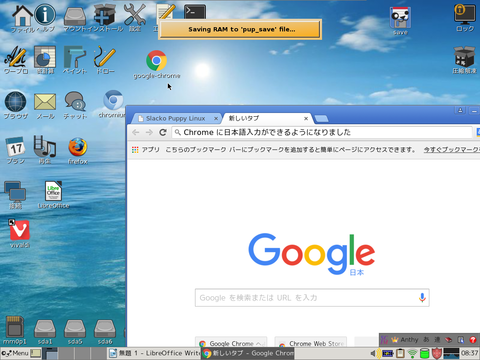Toggle the あ input mode on Anthy toolbar
The width and height of the screenshot is (480, 360).
(426, 340)
